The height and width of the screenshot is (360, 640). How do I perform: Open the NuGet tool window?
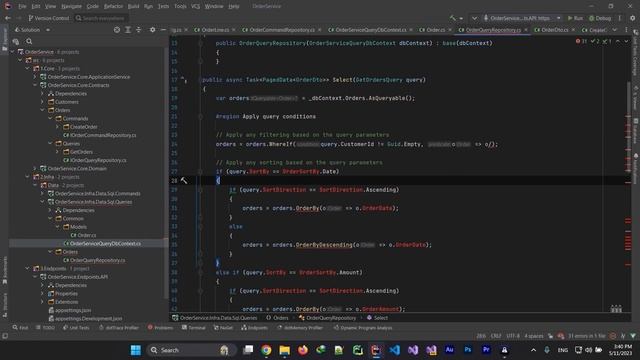click(223, 327)
